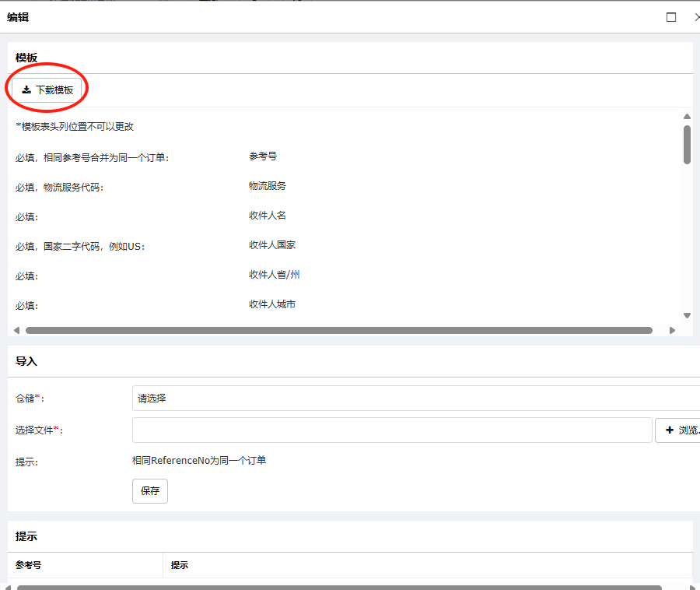Click the 参考号 column header in 提示 table
Screen dimensions: 700x590
point(29,565)
